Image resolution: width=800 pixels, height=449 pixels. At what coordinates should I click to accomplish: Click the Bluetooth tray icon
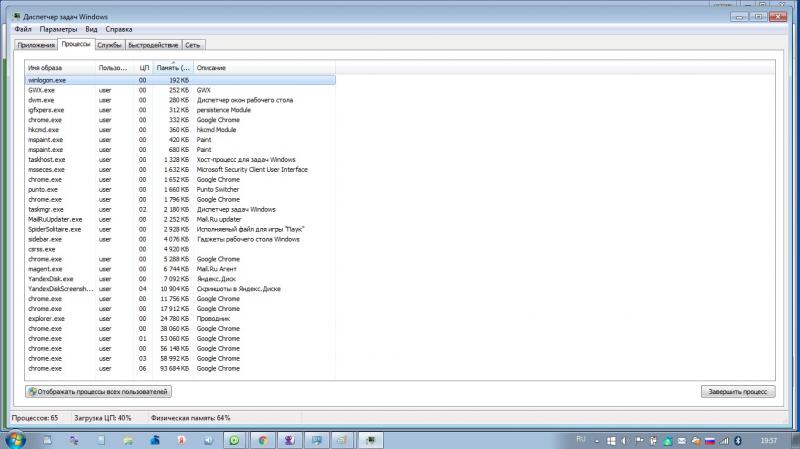click(738, 440)
